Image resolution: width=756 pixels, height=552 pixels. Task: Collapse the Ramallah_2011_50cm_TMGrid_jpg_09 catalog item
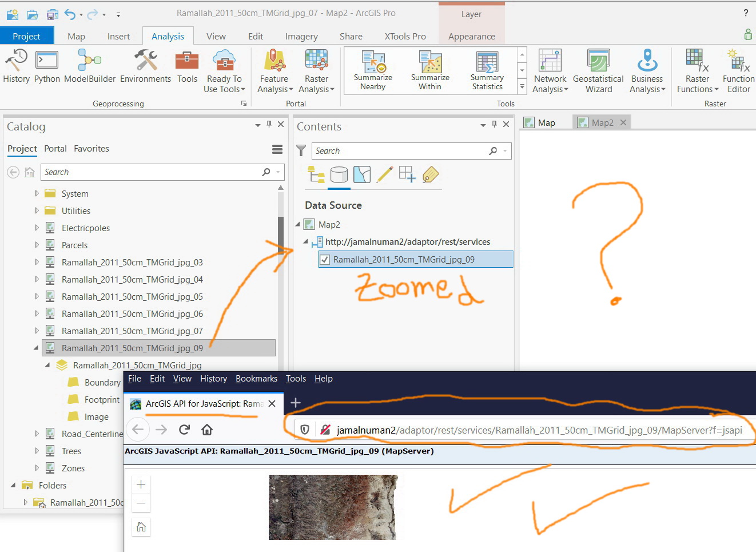pyautogui.click(x=36, y=348)
